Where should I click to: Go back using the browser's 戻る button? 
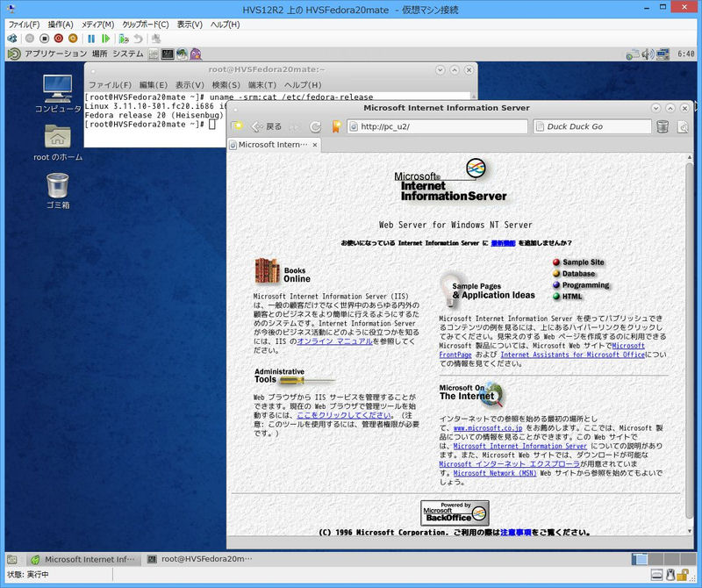(x=267, y=126)
